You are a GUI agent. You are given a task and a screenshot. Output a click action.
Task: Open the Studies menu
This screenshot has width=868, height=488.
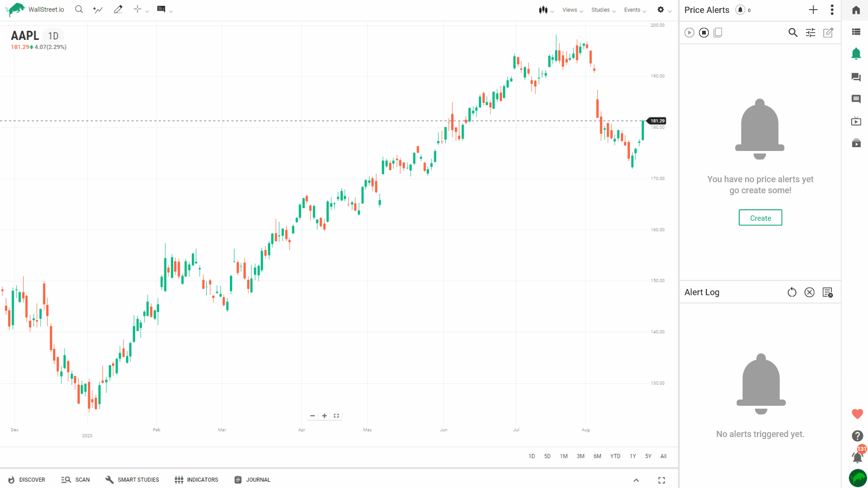[x=604, y=10]
